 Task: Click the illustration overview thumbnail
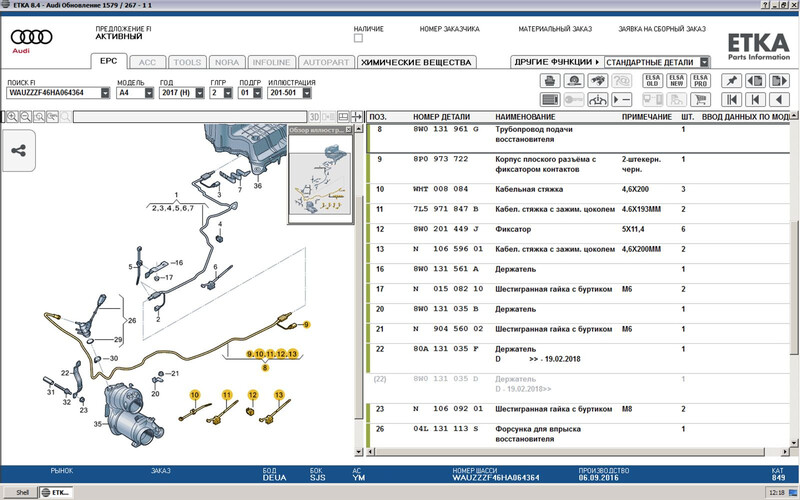click(x=320, y=179)
